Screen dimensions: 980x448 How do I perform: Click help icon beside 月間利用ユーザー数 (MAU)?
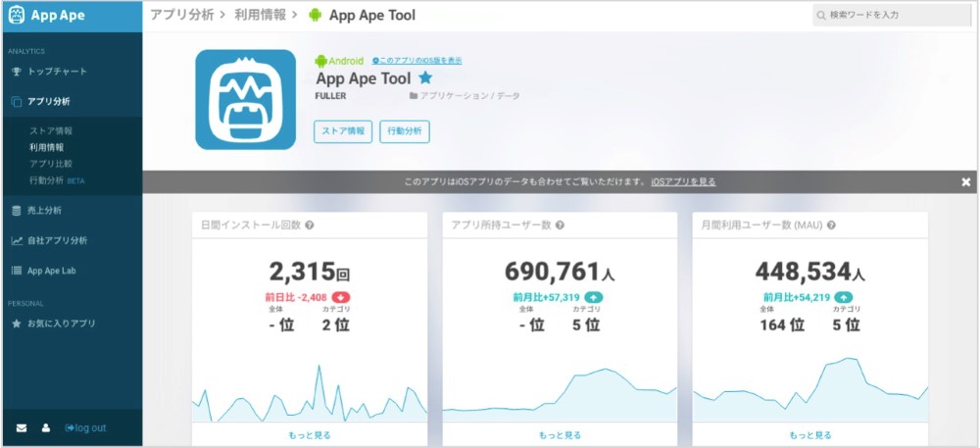(x=831, y=224)
